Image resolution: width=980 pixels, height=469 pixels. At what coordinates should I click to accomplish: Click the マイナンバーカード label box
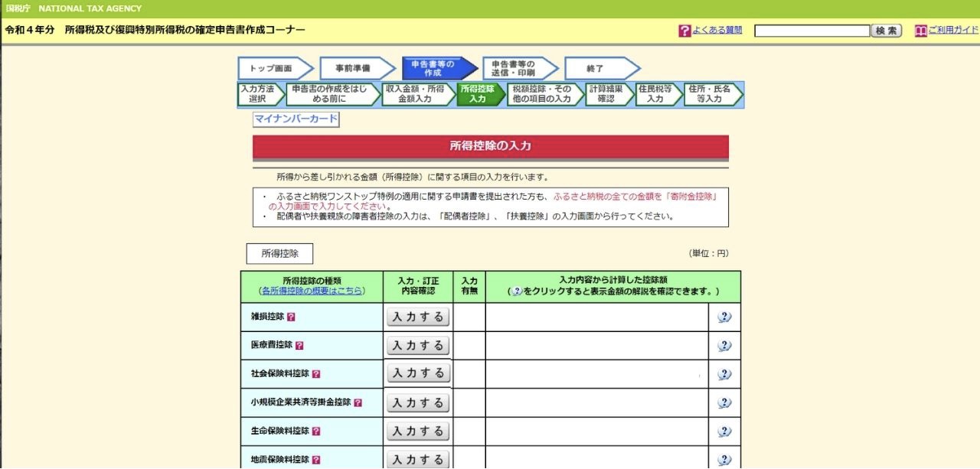coord(296,119)
